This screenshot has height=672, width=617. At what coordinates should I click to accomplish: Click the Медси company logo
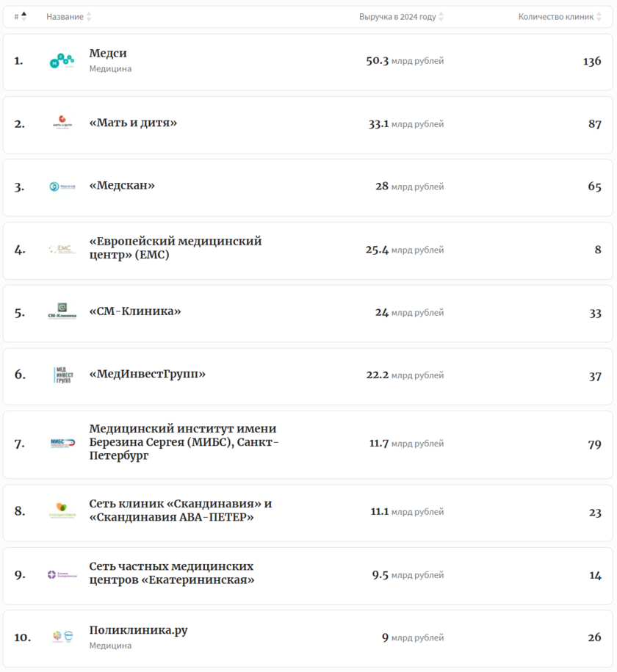tap(62, 62)
